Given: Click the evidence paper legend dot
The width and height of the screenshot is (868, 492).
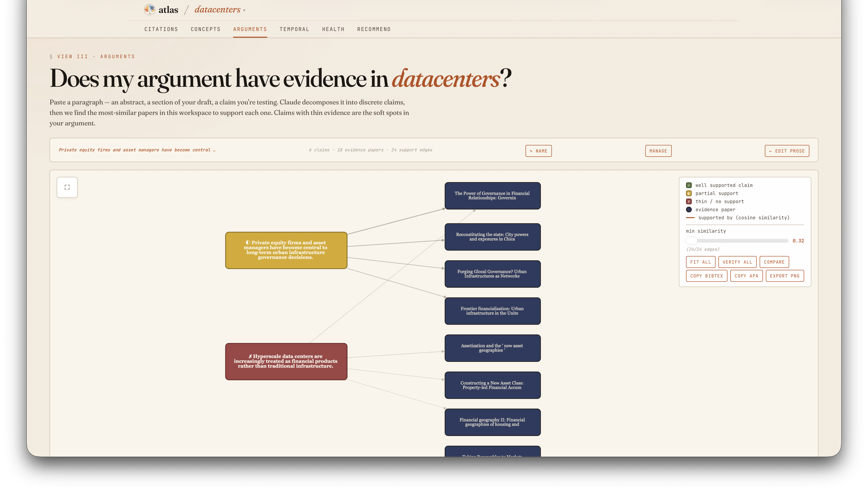Looking at the screenshot, I should pyautogui.click(x=689, y=210).
